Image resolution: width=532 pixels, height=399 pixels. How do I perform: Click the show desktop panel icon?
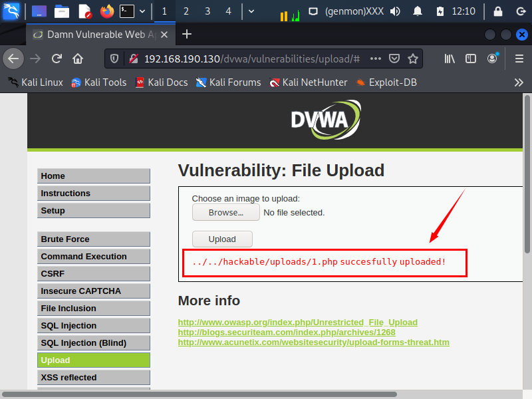click(39, 11)
